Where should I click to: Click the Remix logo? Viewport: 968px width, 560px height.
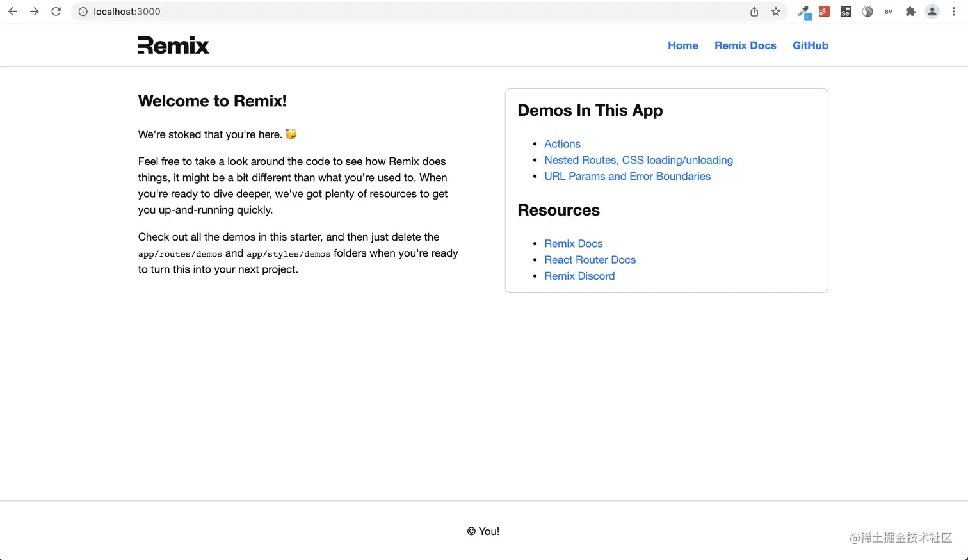click(x=173, y=45)
